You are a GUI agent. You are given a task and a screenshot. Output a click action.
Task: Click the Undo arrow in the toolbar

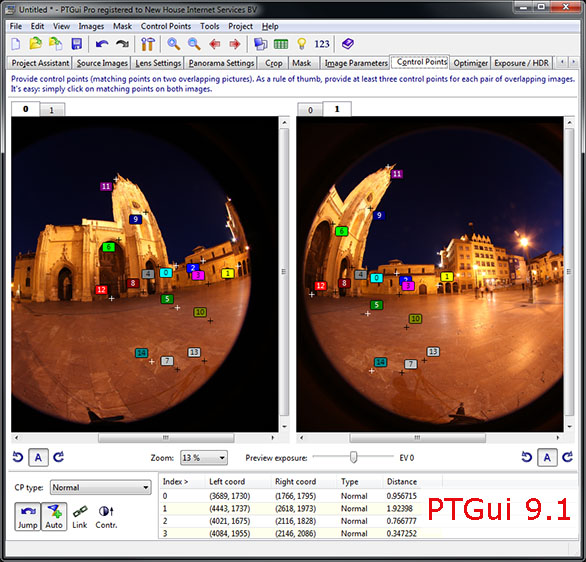click(102, 44)
